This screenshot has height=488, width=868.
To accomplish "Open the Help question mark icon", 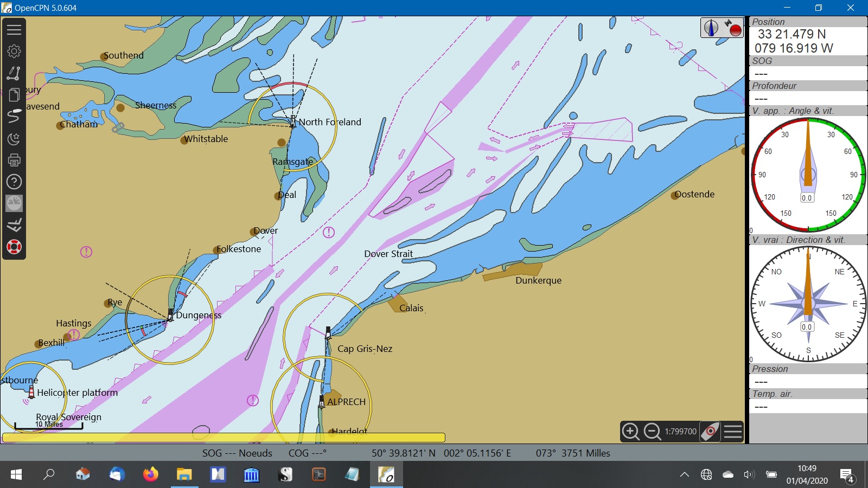I will pos(14,182).
